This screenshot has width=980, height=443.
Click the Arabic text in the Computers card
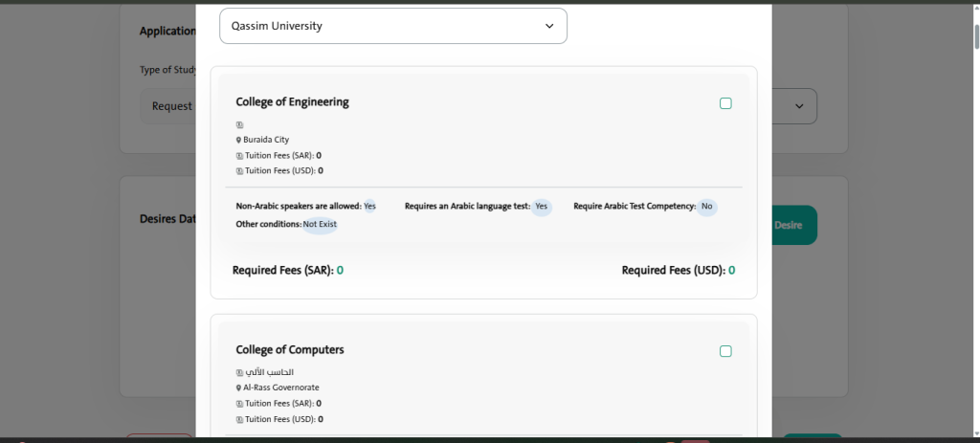click(x=269, y=372)
